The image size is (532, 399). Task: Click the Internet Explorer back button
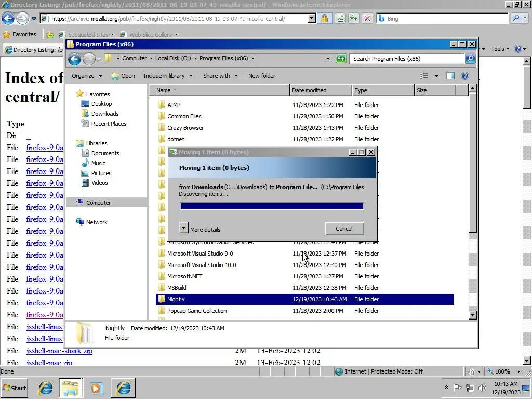8,18
